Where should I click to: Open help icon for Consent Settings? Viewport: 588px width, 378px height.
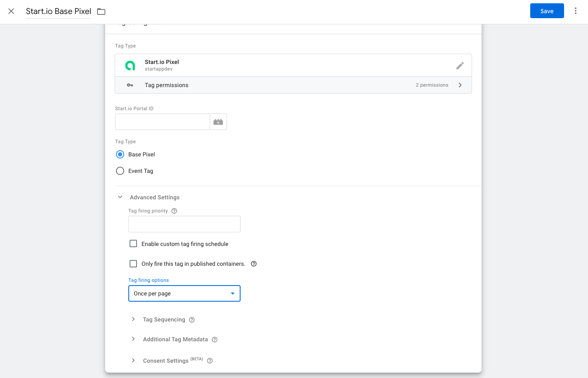(x=210, y=361)
